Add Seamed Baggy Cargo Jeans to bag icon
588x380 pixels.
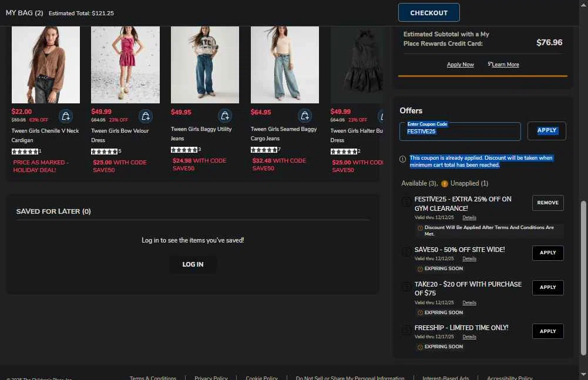305,116
